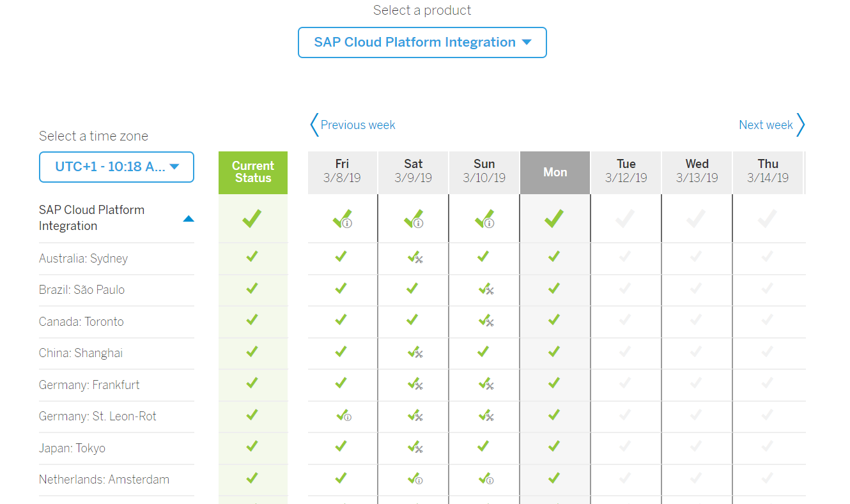Viewport: 850px width, 504px height.
Task: Click Sunday maintenance icon for Germany: Frankfurt
Action: [x=486, y=384]
